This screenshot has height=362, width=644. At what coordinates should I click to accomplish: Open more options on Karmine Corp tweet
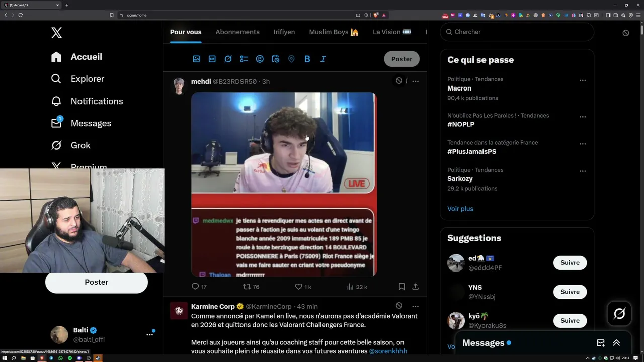tap(415, 306)
